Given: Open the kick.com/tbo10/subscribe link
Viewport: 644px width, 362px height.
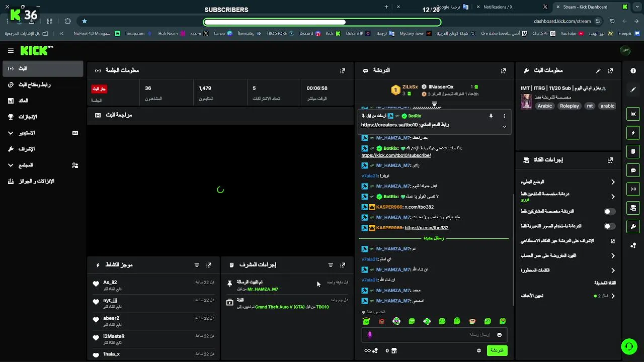Looking at the screenshot, I should [x=396, y=155].
